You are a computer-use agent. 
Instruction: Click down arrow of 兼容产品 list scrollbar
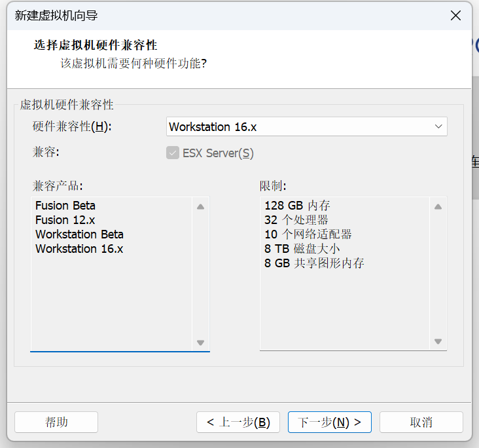[x=200, y=343]
